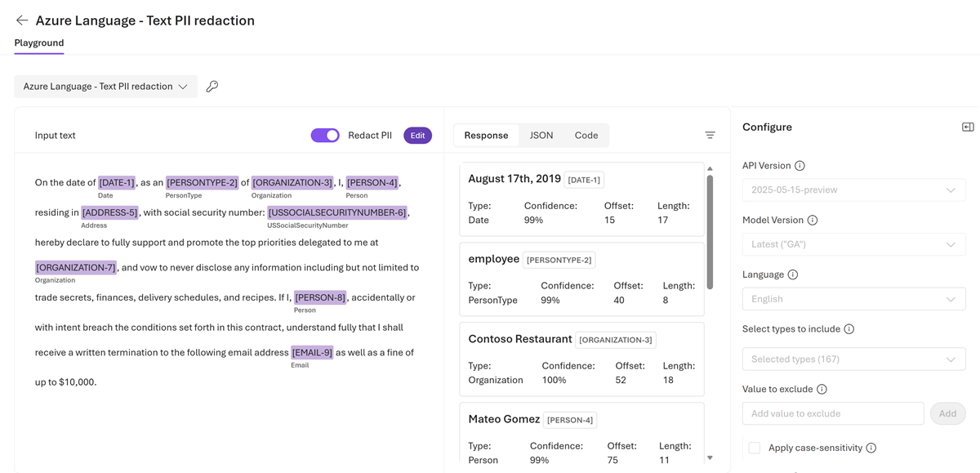Focus the Add value to exclude field
Screen dimensions: 980x473
pyautogui.click(x=833, y=413)
